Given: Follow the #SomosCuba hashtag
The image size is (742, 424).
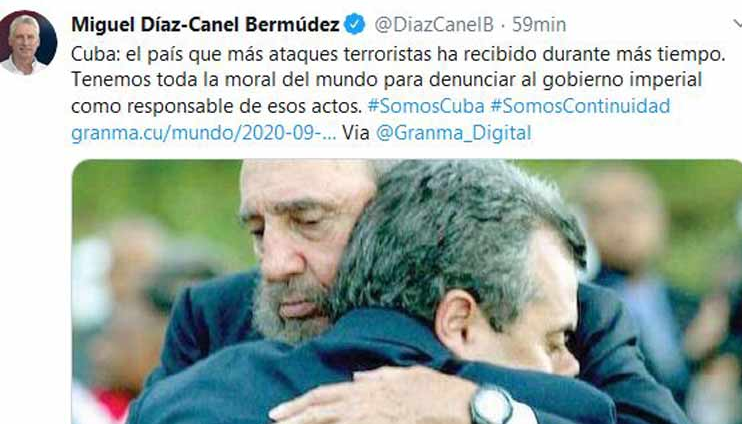Looking at the screenshot, I should click(426, 106).
